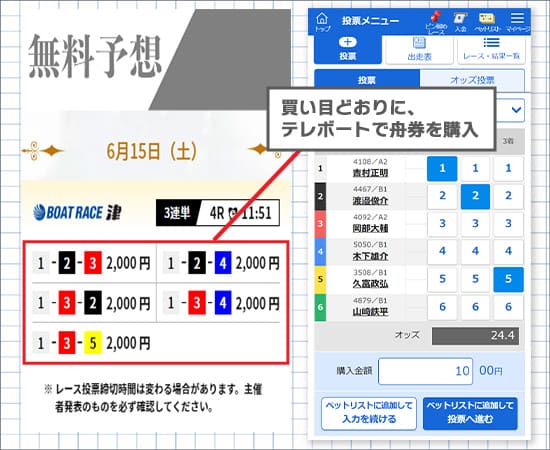Open racer 山崎鉄平 profile link
Screen dimensions: 550x450
point(370,312)
